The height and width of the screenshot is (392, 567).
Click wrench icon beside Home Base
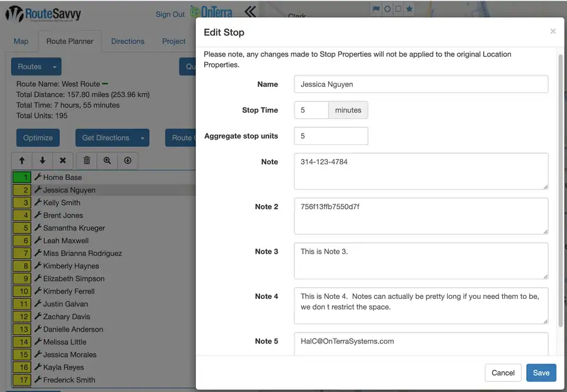pos(38,177)
